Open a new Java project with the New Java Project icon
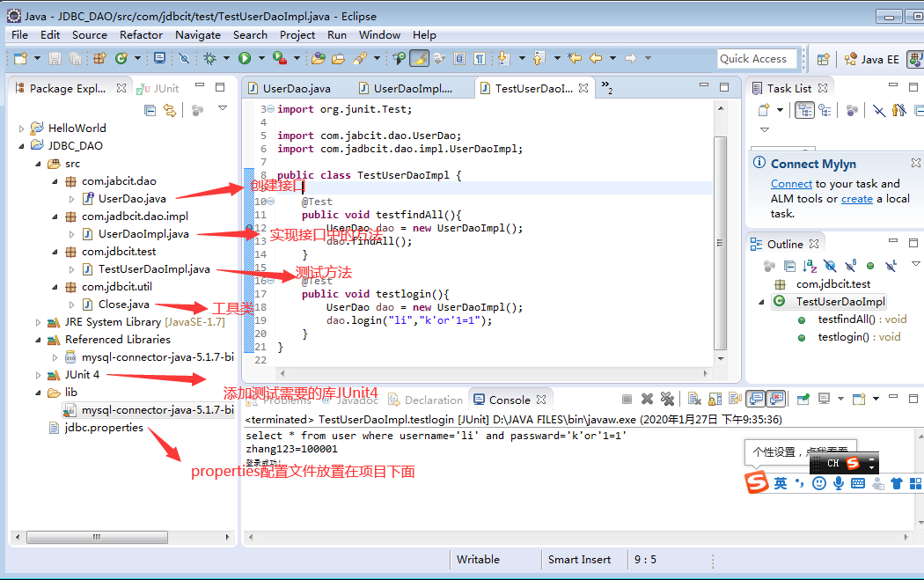Image resolution: width=924 pixels, height=580 pixels. click(x=97, y=59)
